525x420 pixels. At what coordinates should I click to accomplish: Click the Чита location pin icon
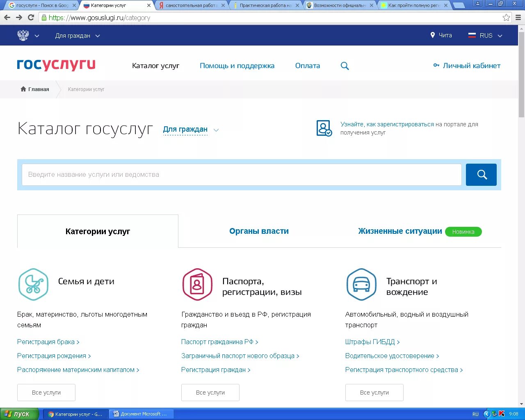(x=432, y=35)
